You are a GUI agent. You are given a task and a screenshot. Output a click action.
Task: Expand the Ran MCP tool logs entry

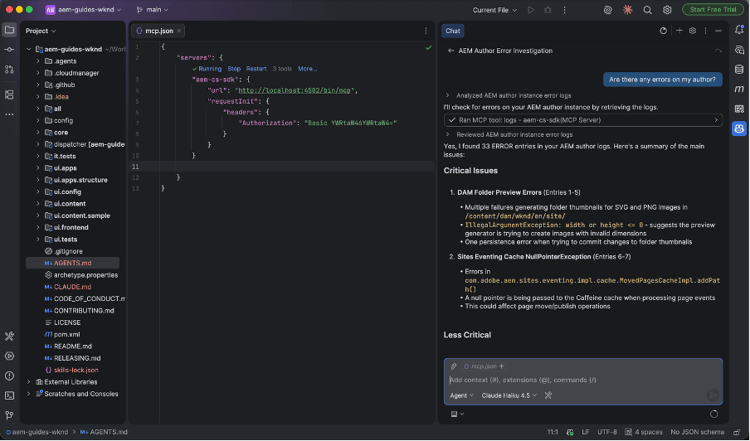[583, 120]
